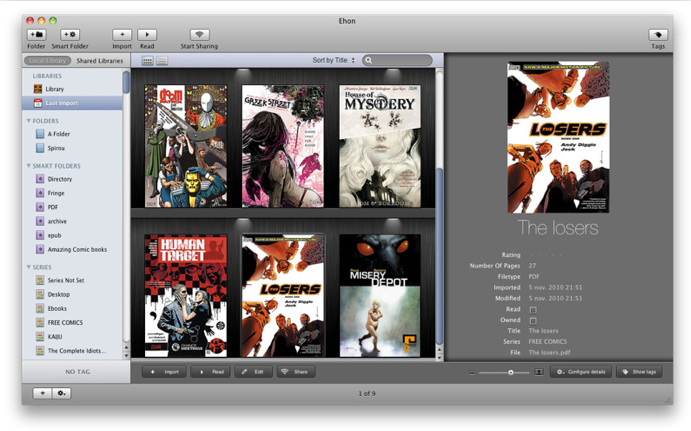This screenshot has height=431, width=691.
Task: Click the NO TAG label
Action: [x=78, y=372]
